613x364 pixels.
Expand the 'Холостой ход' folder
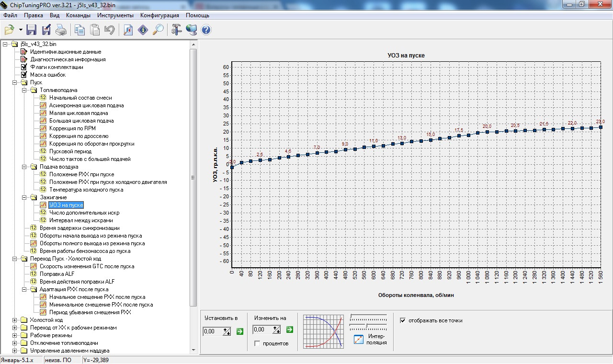pyautogui.click(x=15, y=320)
